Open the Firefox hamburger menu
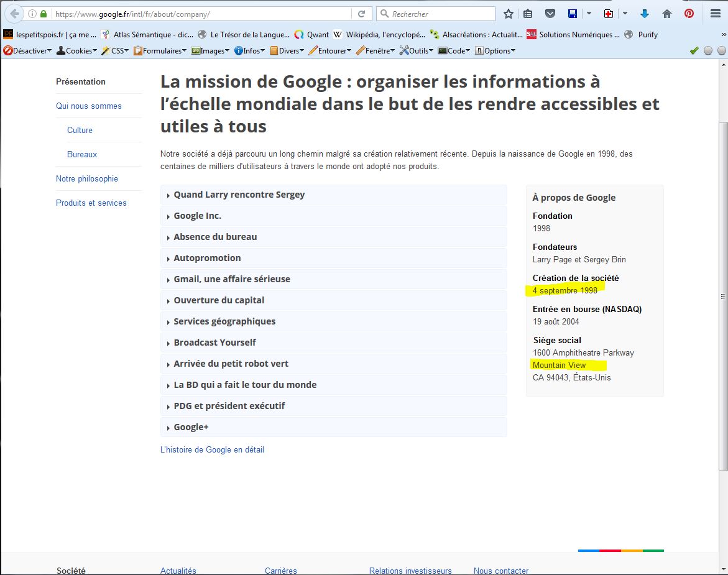Viewport: 728px width, 575px height. pyautogui.click(x=715, y=14)
